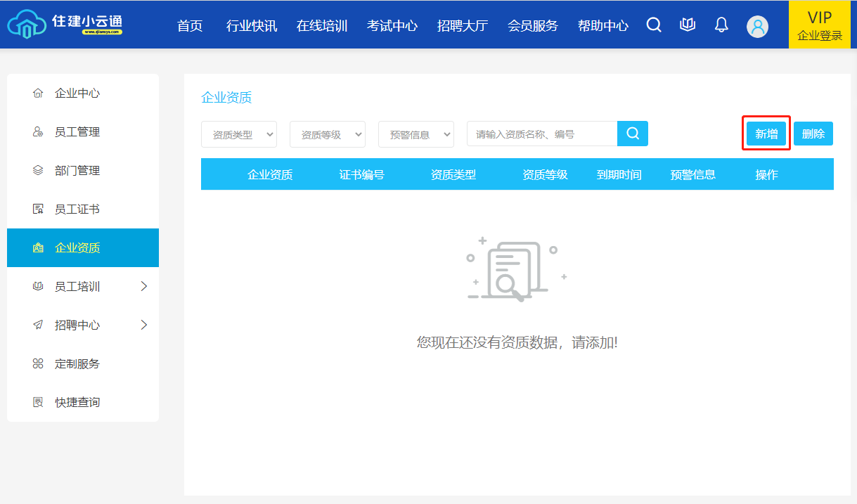Click the VIP 企业登录 button
Image resolution: width=857 pixels, height=504 pixels.
[820, 25]
